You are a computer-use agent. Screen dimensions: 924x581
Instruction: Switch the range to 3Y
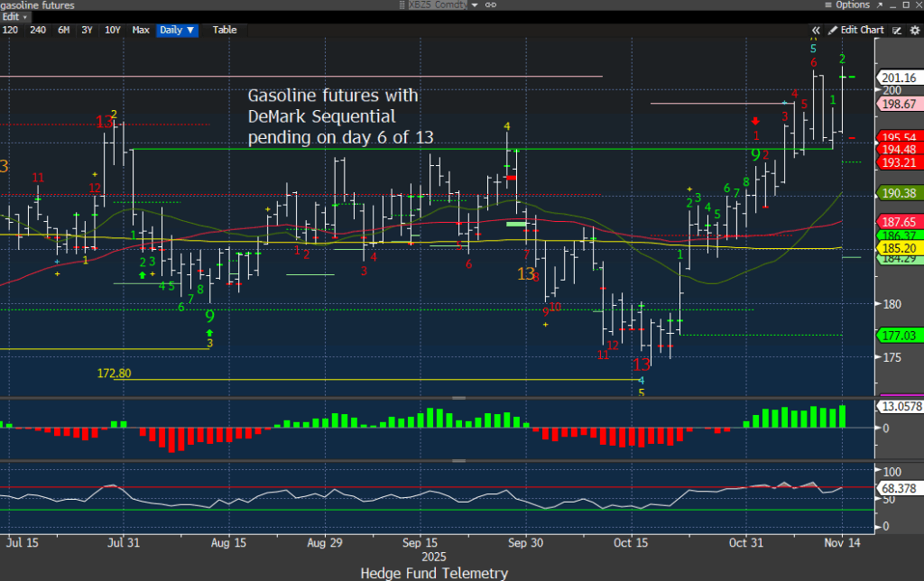coord(87,30)
